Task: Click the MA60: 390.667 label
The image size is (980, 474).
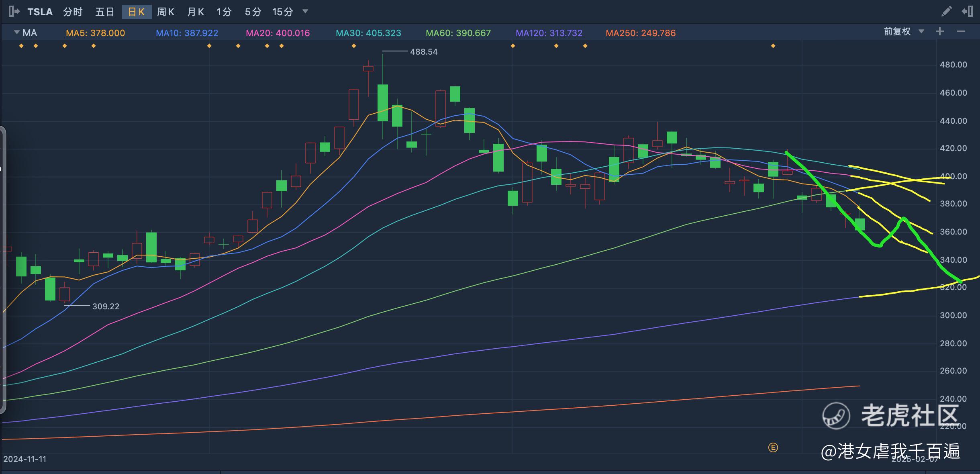Action: [458, 33]
